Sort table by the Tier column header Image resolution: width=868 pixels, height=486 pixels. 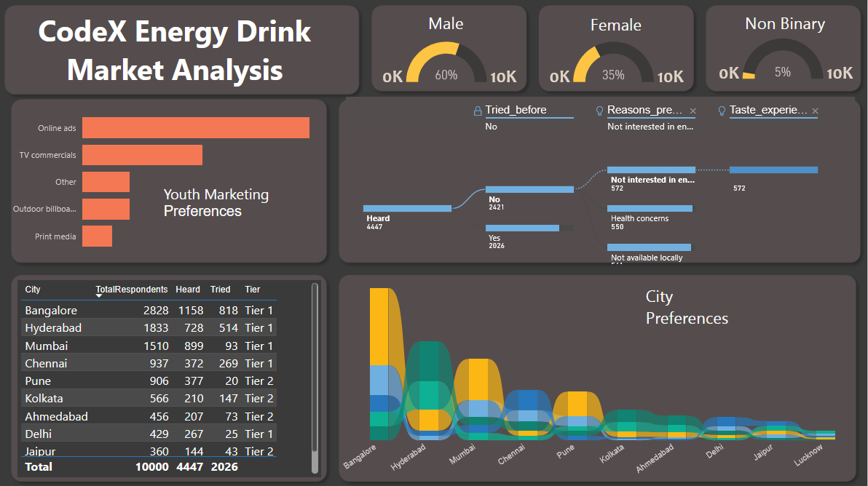pyautogui.click(x=252, y=290)
